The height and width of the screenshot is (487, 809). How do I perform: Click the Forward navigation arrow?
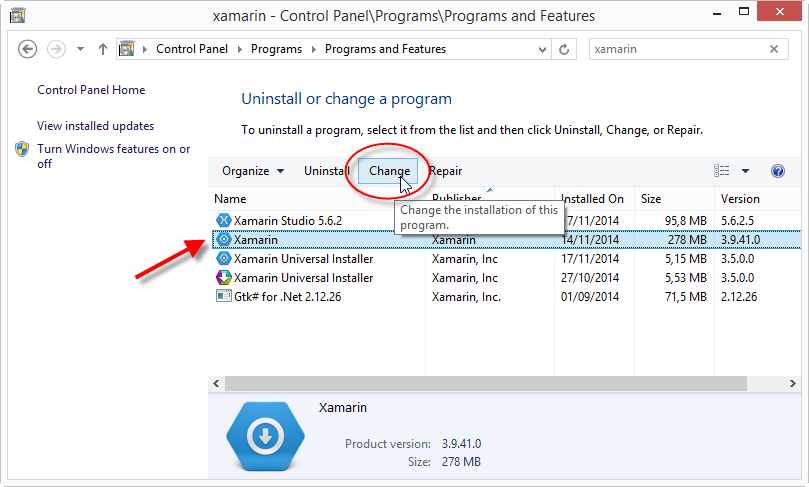point(56,49)
